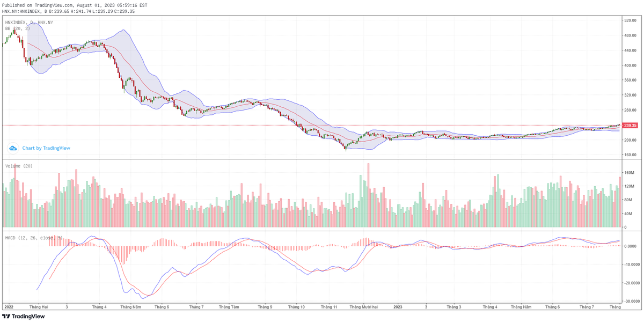Click the 520.00 price scale label
644x323 pixels.
coord(630,20)
